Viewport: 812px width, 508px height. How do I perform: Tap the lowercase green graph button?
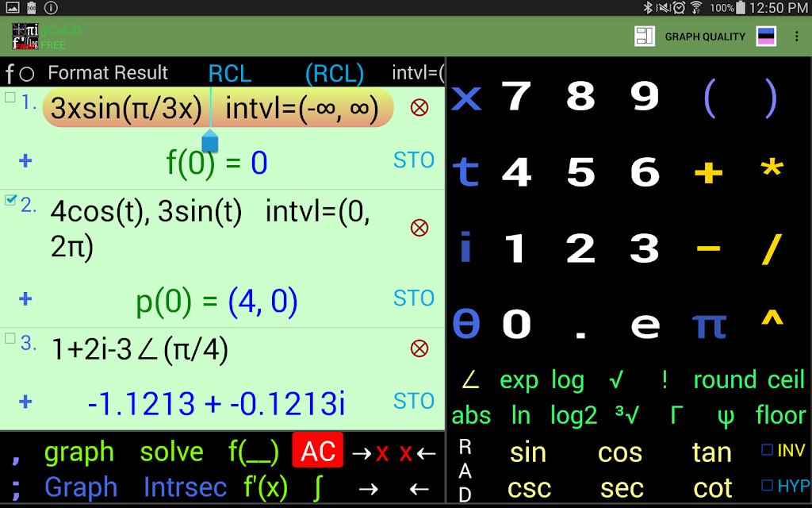pyautogui.click(x=79, y=453)
